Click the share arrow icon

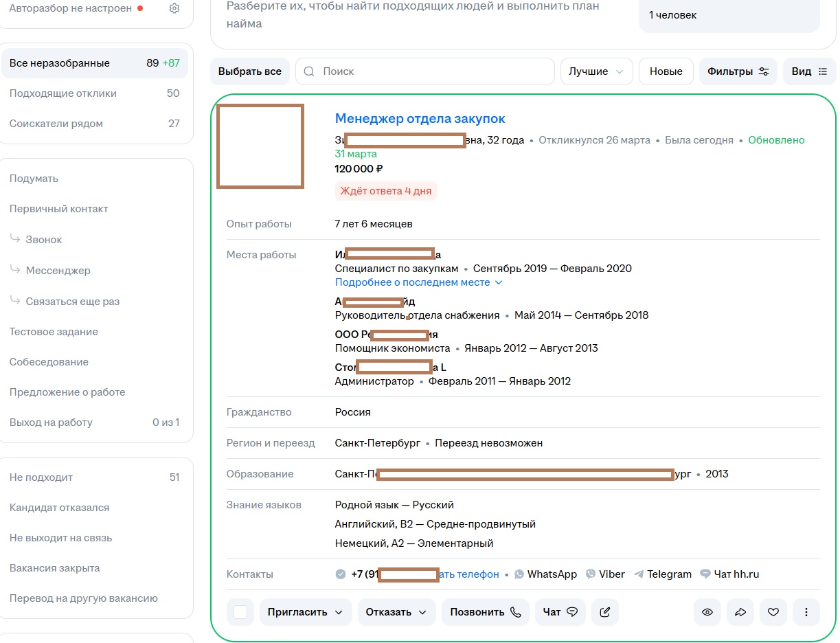[x=740, y=612]
